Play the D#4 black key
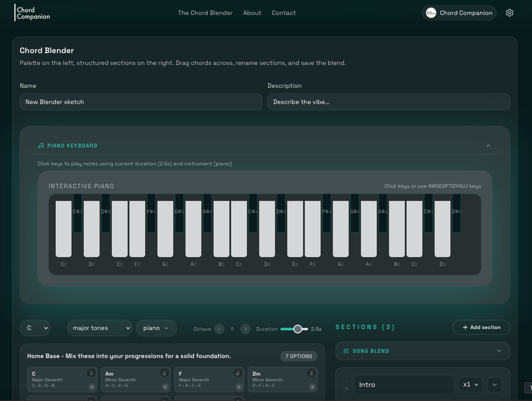The width and height of the screenshot is (532, 401). [281, 213]
